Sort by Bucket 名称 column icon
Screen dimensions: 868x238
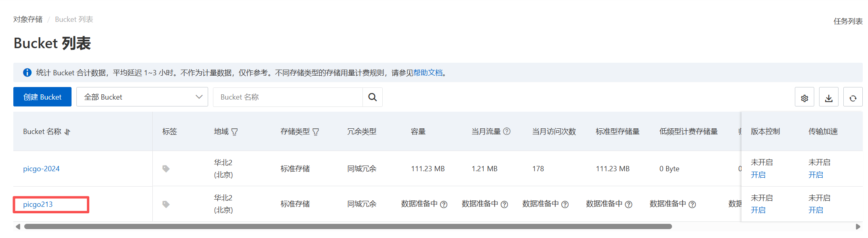pos(67,132)
